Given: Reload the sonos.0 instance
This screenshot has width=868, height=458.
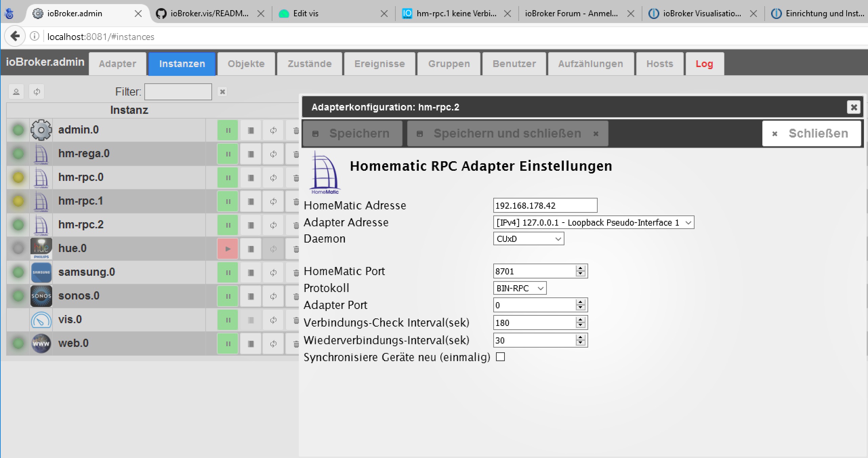Looking at the screenshot, I should [273, 296].
